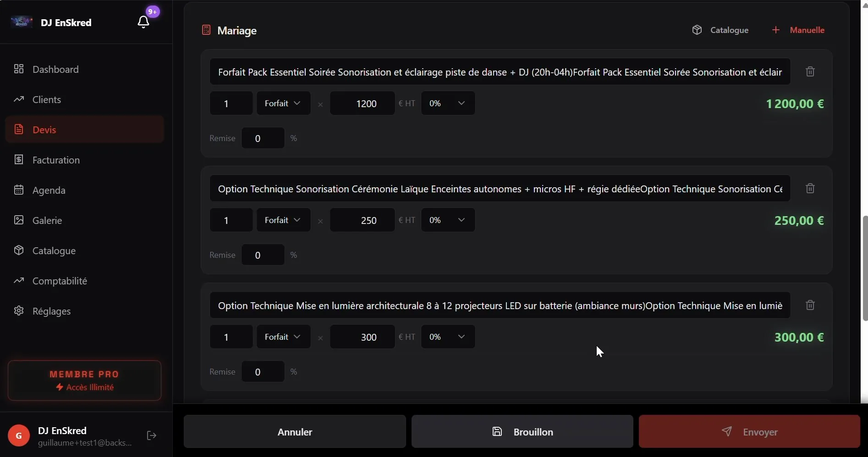
Task: Click the Annuler button
Action: [295, 432]
